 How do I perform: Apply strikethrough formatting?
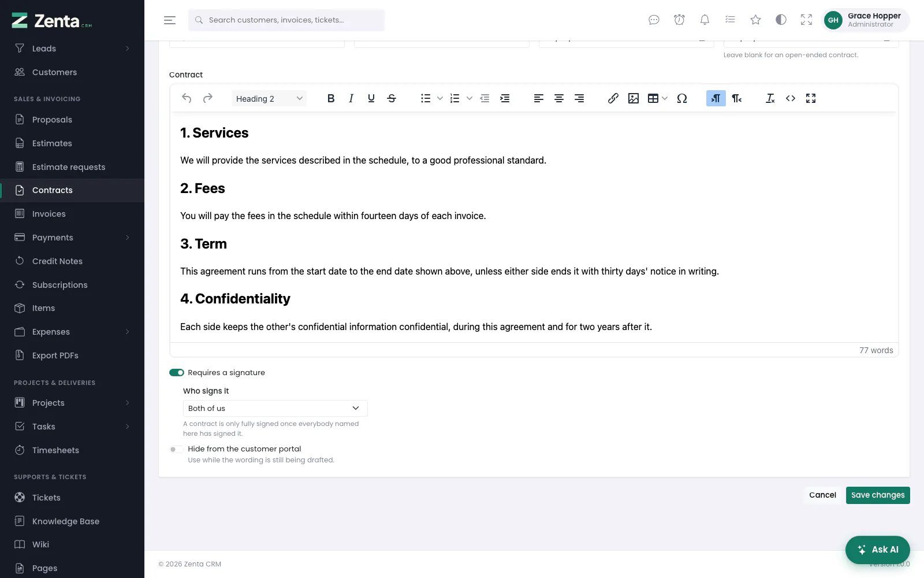click(x=392, y=98)
